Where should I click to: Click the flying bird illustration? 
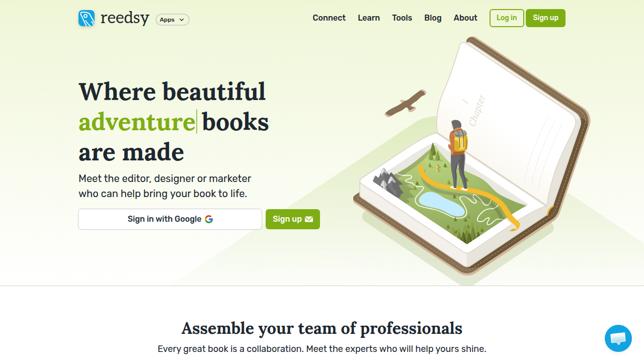(x=406, y=103)
